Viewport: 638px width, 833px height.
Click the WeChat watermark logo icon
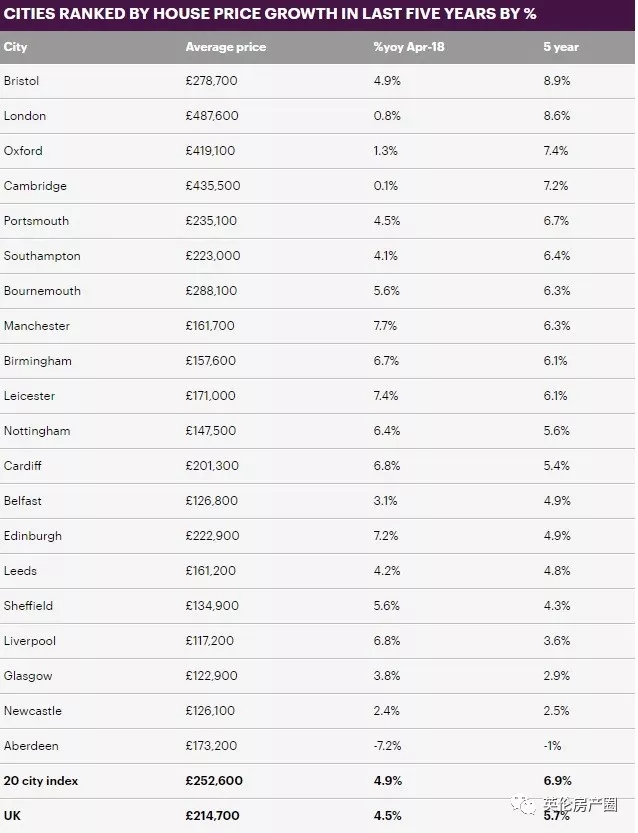click(x=524, y=804)
